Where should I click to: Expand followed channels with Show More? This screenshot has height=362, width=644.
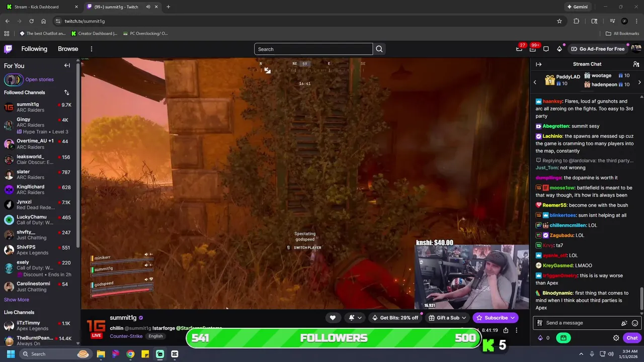coord(17,300)
